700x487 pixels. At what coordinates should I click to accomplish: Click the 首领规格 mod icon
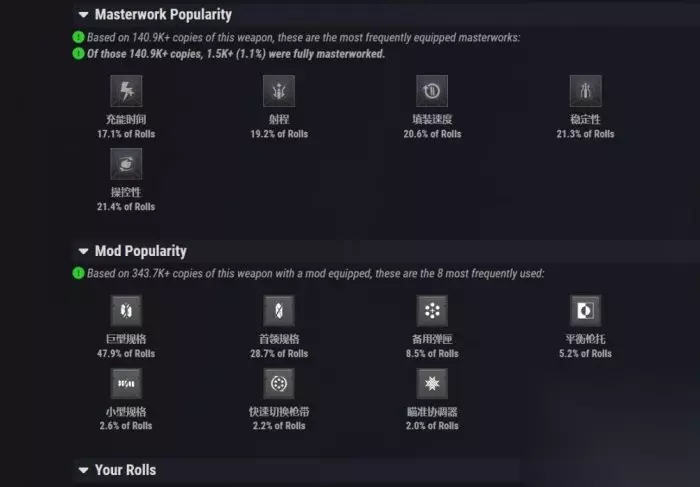click(279, 311)
